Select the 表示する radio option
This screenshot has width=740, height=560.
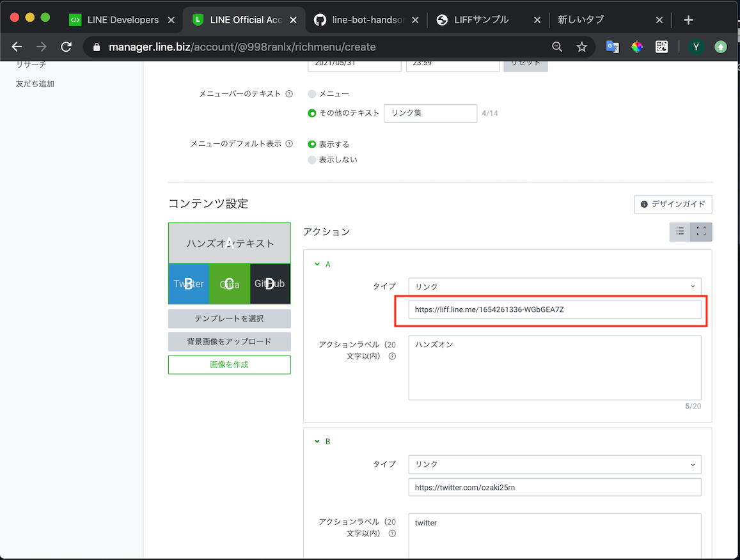point(311,144)
